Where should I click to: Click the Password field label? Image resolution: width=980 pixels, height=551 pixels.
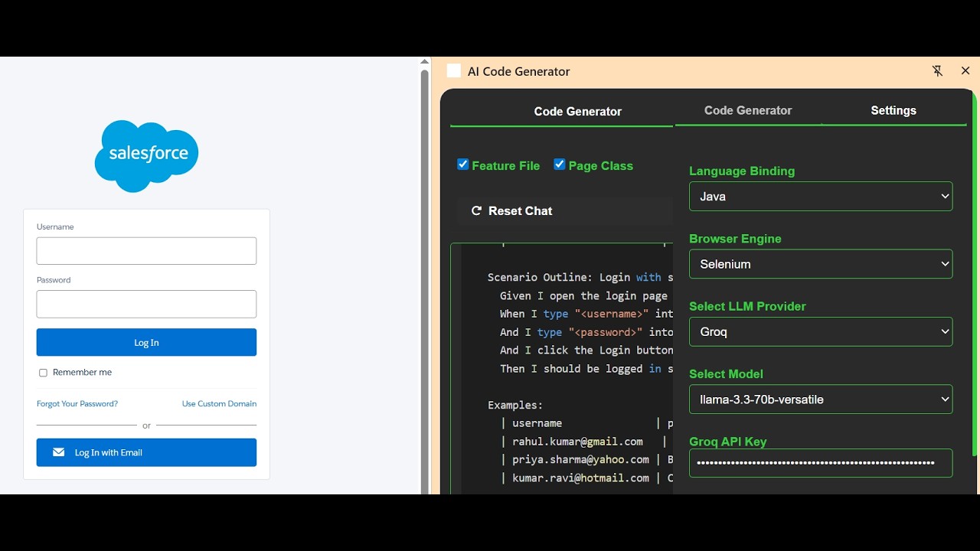pos(54,280)
